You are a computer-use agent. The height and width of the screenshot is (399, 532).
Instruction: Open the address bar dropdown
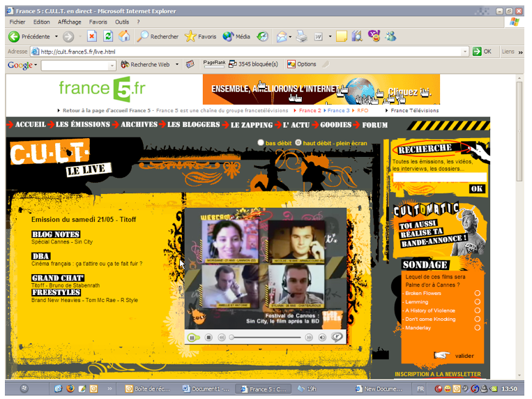[x=465, y=52]
